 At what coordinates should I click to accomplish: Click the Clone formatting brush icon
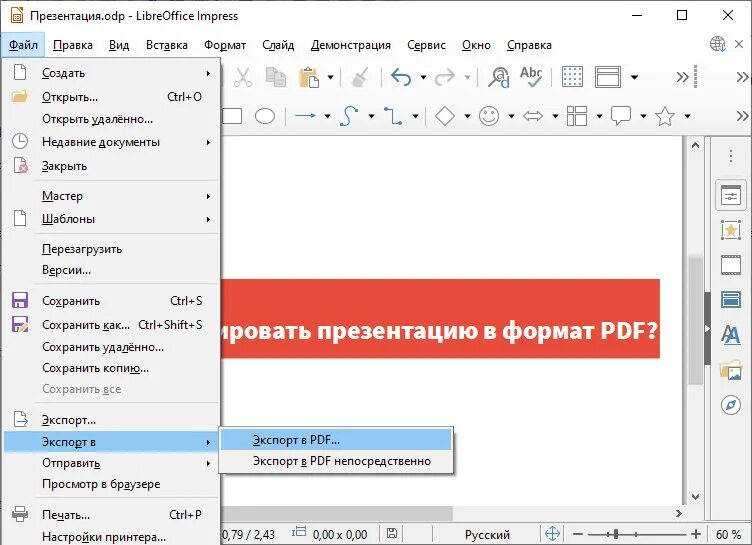pyautogui.click(x=360, y=77)
